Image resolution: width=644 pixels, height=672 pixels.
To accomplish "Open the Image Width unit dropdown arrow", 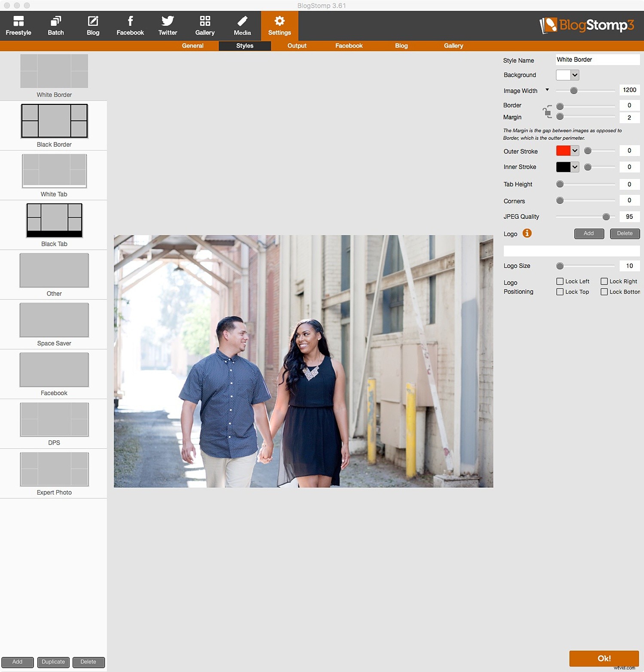I will [547, 90].
